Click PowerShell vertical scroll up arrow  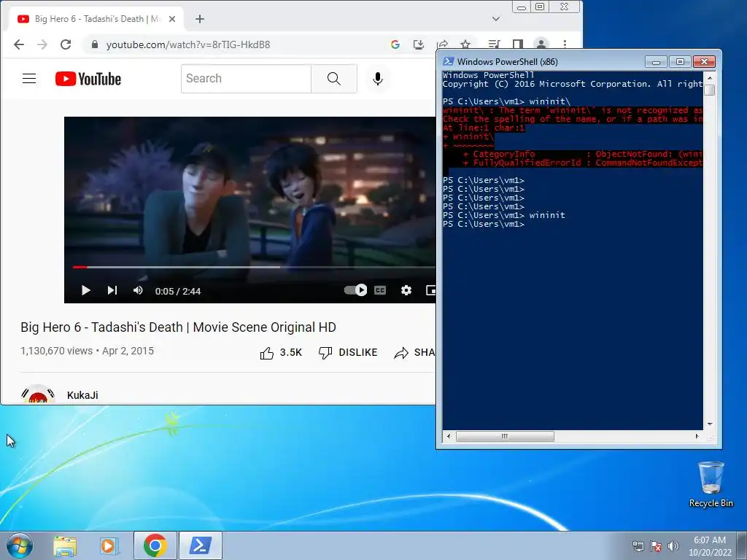(x=710, y=77)
